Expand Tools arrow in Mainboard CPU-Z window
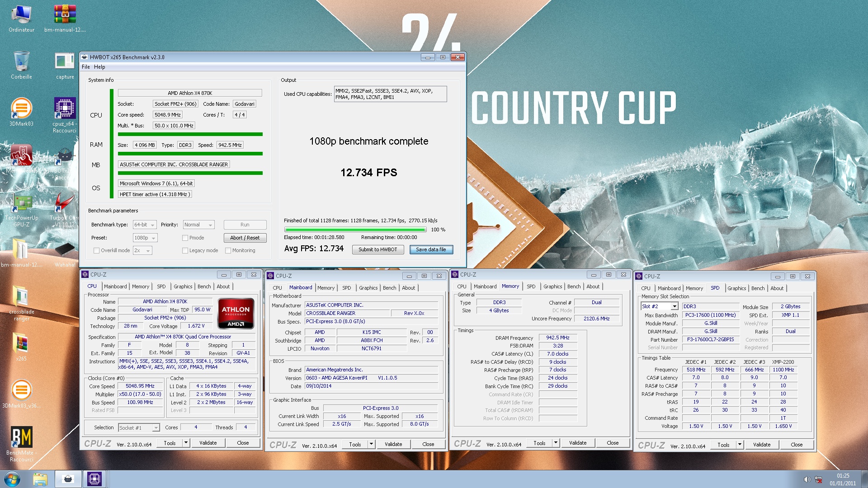Image resolution: width=868 pixels, height=488 pixels. tap(371, 444)
